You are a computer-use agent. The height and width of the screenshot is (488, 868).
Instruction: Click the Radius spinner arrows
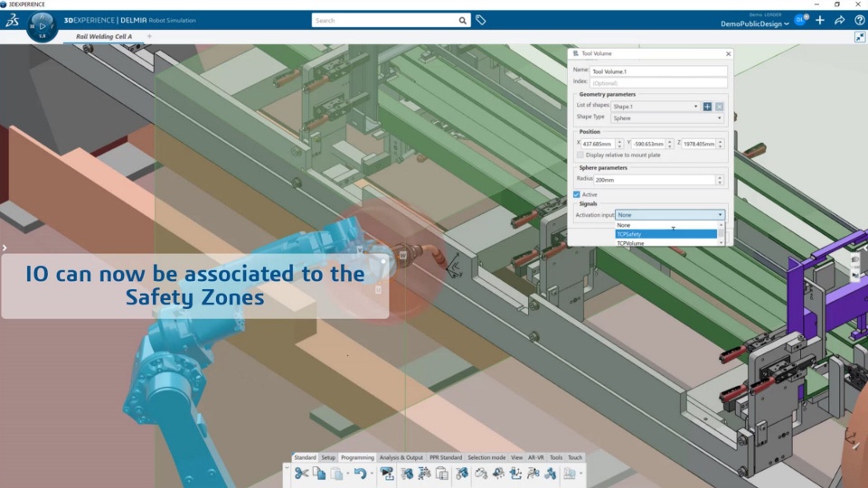[720, 180]
